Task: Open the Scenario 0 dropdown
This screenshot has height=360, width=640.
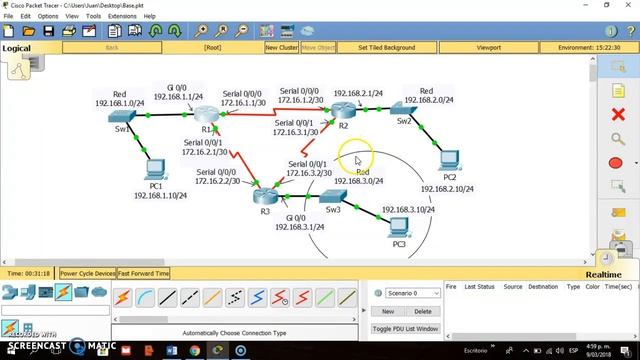Action: point(413,293)
